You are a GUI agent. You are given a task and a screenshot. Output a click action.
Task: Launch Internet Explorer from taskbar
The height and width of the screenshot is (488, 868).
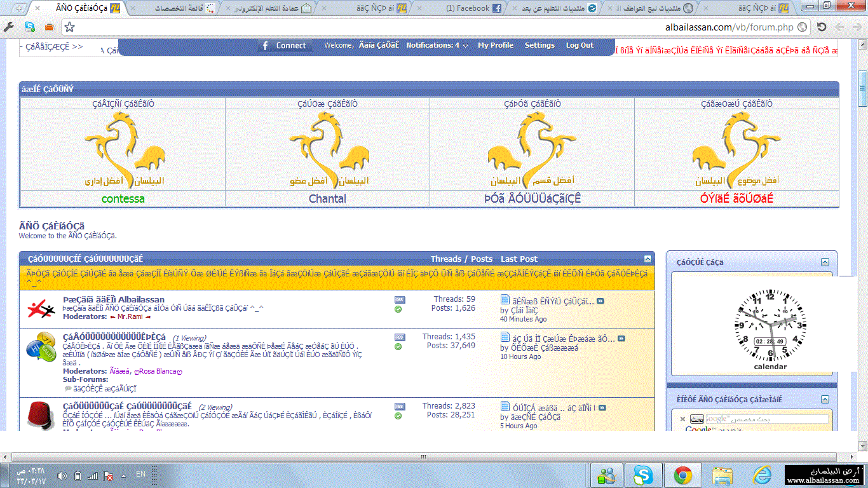(762, 475)
